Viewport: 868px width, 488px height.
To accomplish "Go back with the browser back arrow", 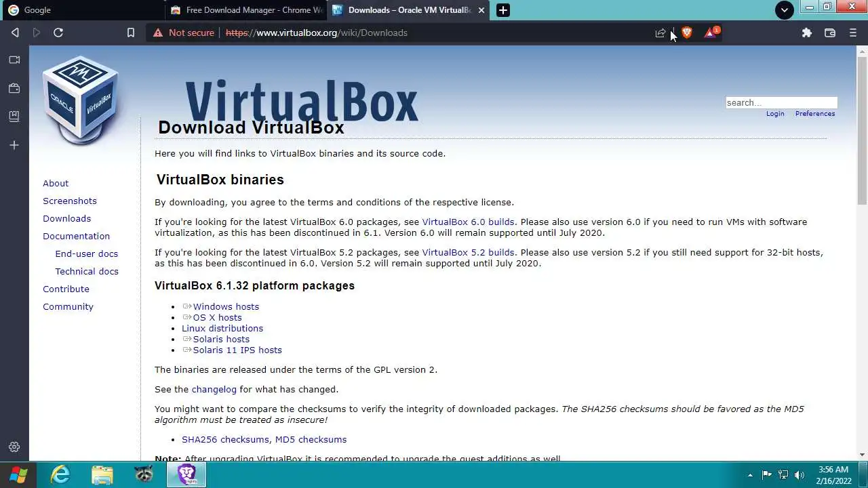I will [x=15, y=33].
